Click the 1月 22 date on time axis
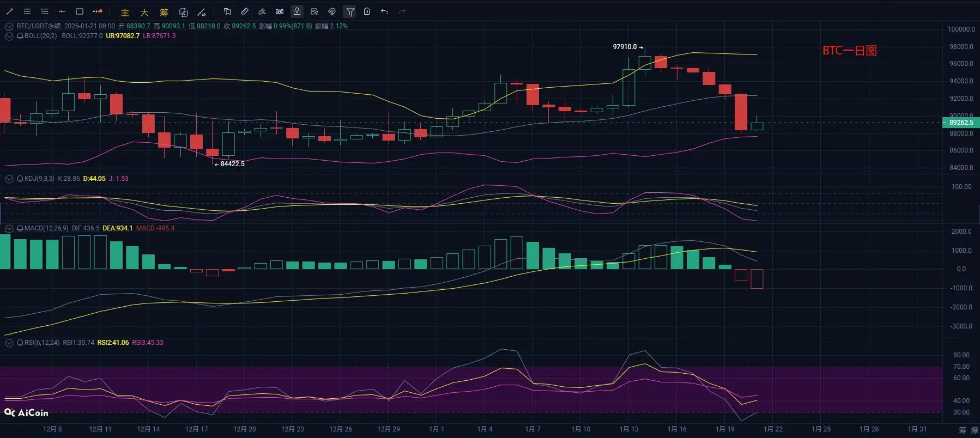980x438 pixels. 773,429
